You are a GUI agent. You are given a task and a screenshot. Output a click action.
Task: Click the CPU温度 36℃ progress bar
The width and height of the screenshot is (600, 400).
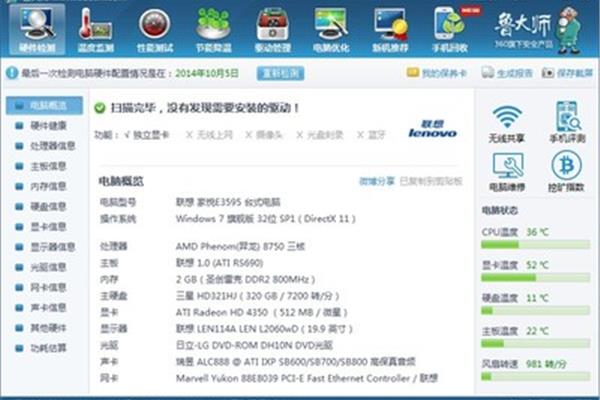[x=535, y=245]
